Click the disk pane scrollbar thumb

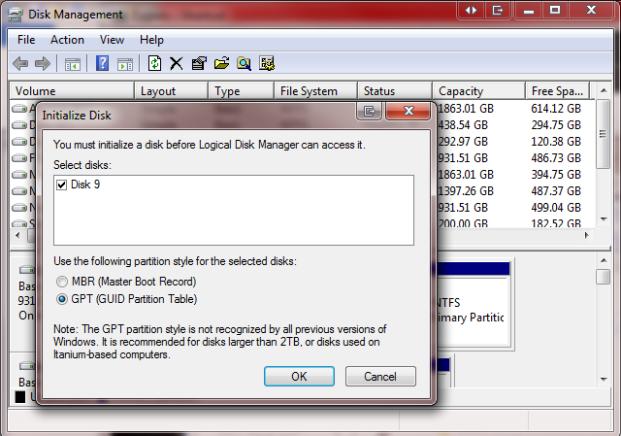[603, 277]
